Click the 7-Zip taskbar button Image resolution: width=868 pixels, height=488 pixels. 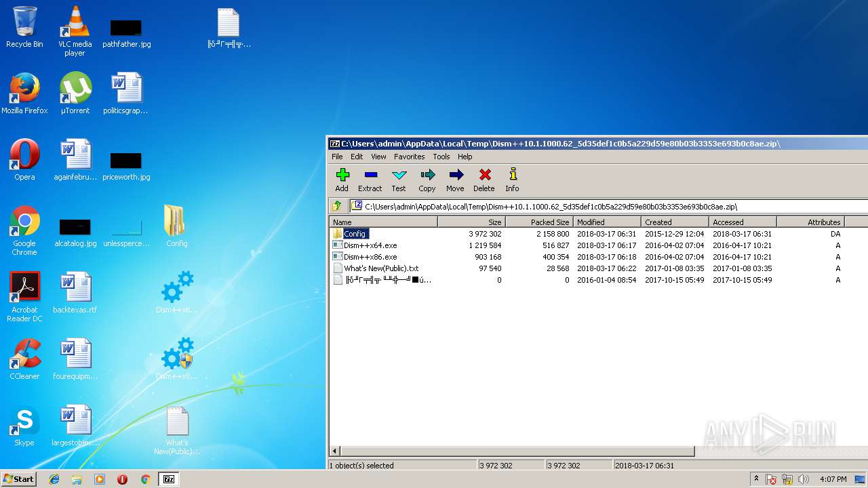click(x=169, y=479)
